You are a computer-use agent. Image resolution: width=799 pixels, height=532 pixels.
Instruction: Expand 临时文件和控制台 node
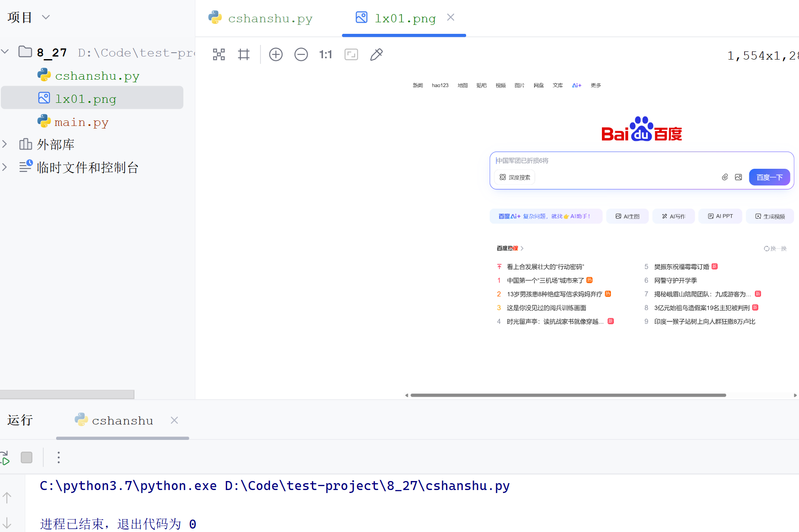(5, 167)
